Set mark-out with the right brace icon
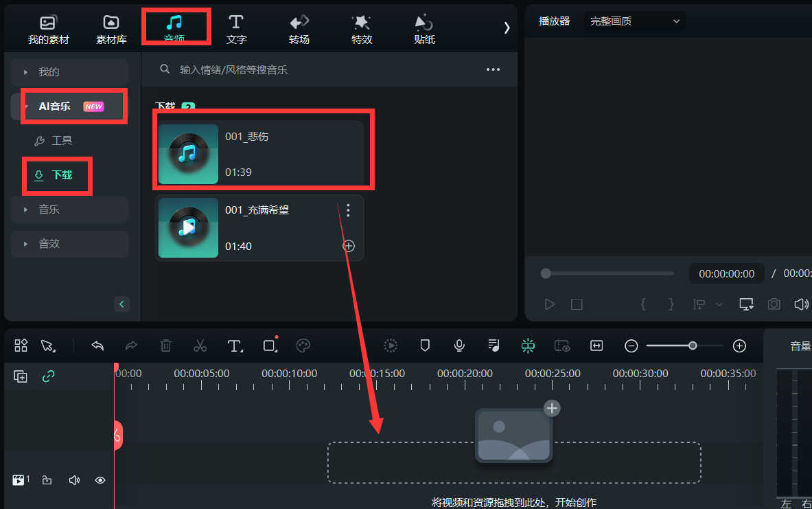 point(671,304)
